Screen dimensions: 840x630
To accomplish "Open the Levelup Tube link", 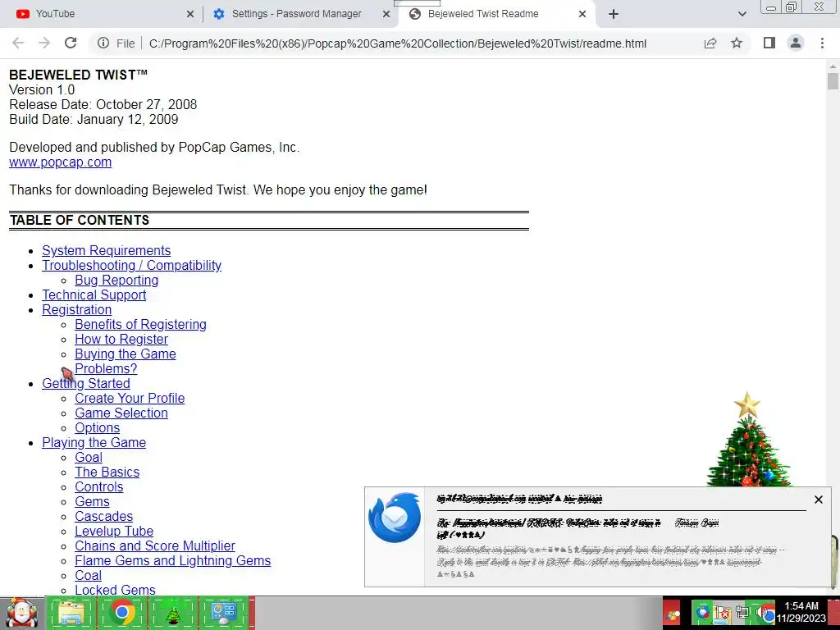I will tap(114, 532).
